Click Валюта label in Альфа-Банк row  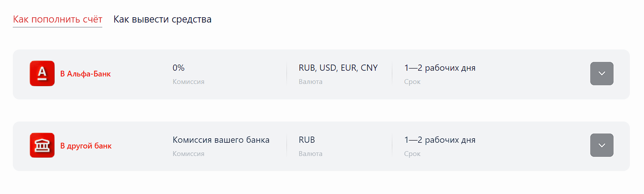coord(310,82)
